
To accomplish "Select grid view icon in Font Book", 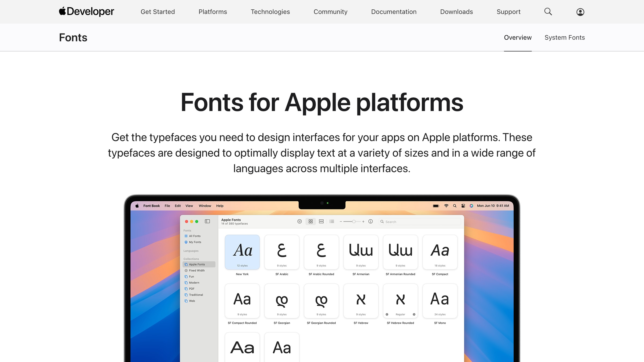I will [310, 221].
